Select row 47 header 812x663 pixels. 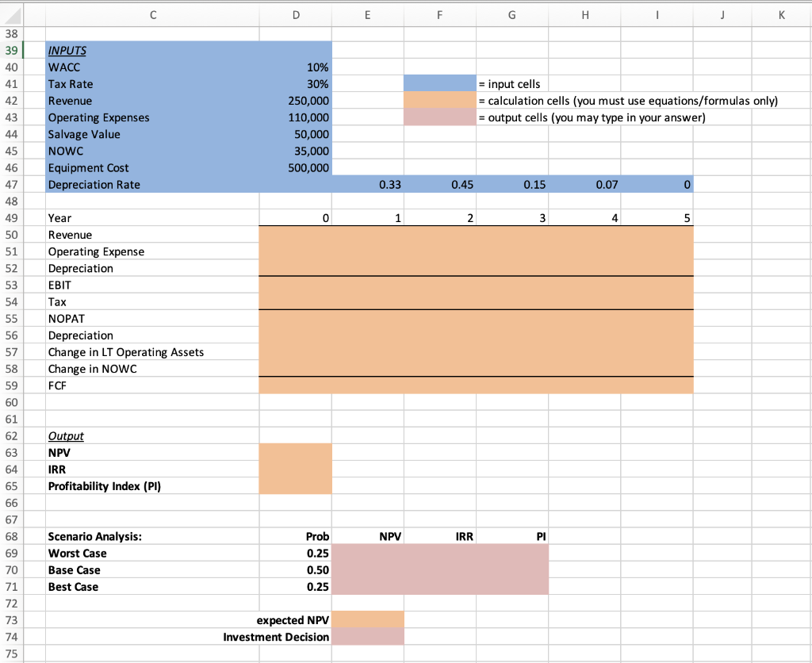point(11,185)
